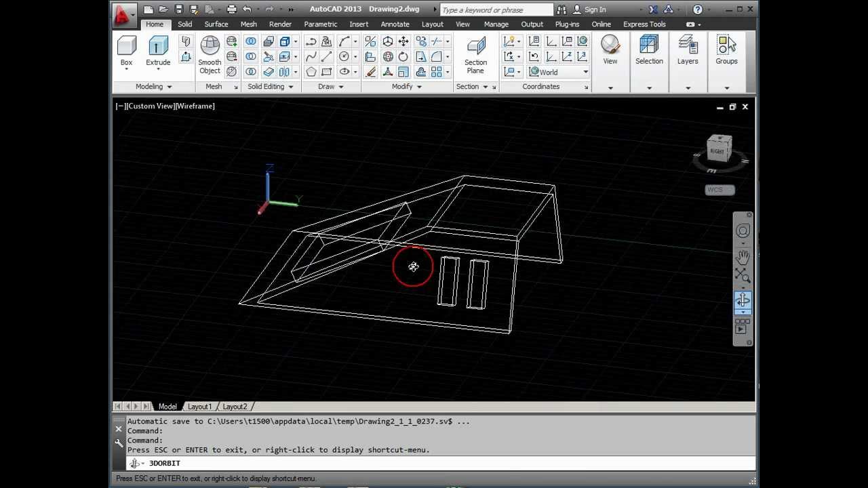Viewport: 868px width, 488px height.
Task: Open the WCS dropdown below the ViewCube
Action: pyautogui.click(x=719, y=190)
